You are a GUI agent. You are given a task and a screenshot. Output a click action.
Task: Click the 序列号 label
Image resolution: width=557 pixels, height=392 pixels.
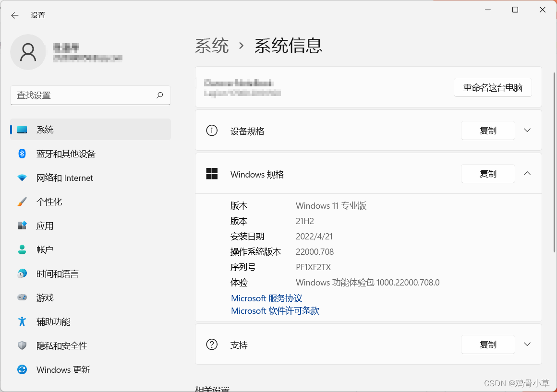[243, 267]
